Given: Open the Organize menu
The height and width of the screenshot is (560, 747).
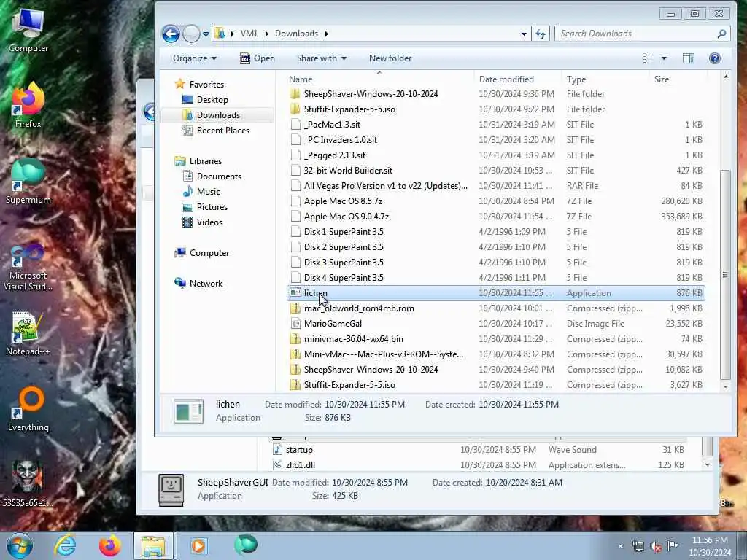Looking at the screenshot, I should 194,58.
